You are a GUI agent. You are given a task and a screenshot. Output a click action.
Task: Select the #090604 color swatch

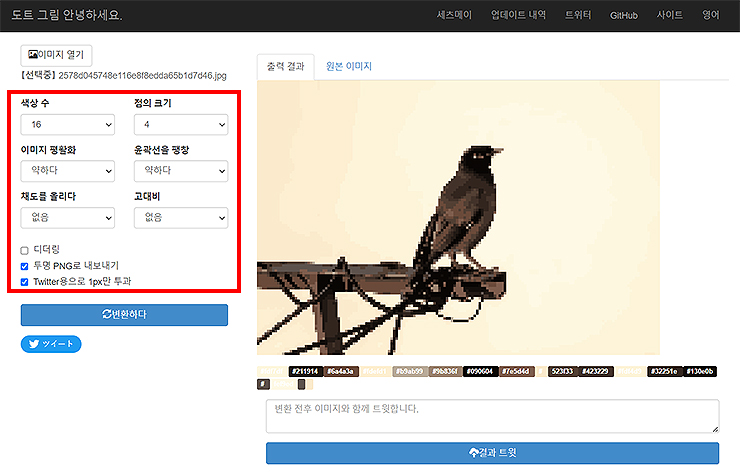point(480,371)
